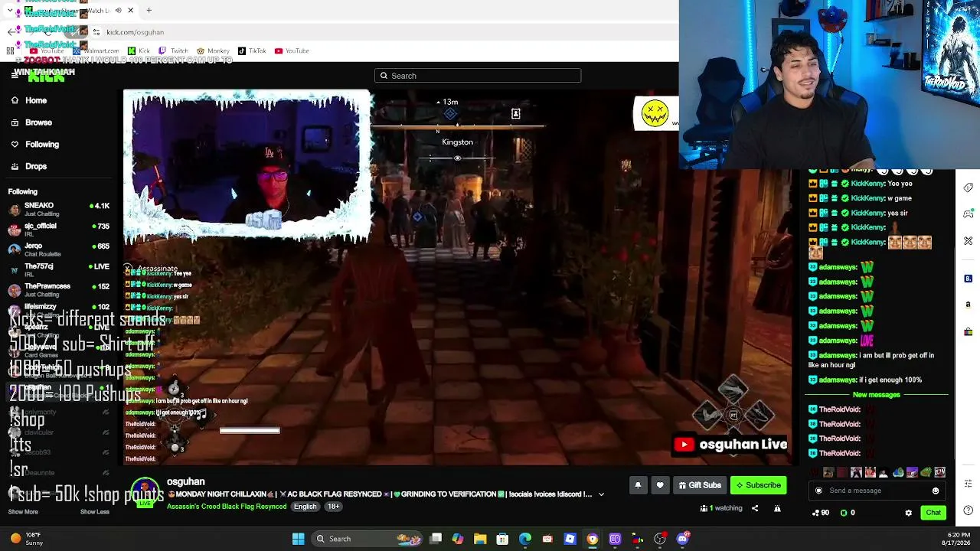The image size is (980, 551).
Task: Jump to New messages divider in chat
Action: (x=877, y=395)
